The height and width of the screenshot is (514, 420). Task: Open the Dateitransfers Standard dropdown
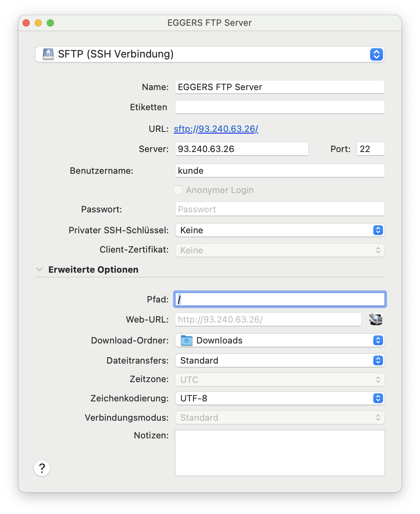pos(280,360)
